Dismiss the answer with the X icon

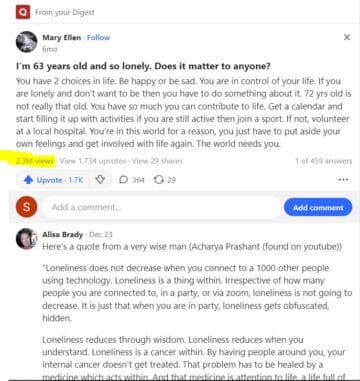click(x=347, y=37)
